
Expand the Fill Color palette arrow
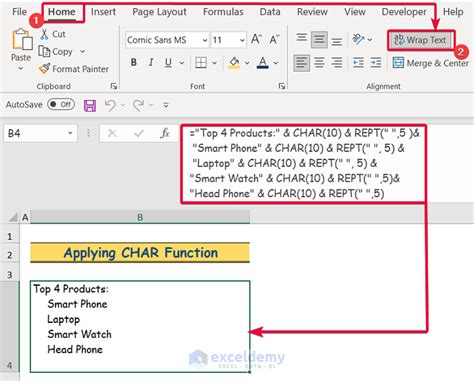(x=247, y=63)
